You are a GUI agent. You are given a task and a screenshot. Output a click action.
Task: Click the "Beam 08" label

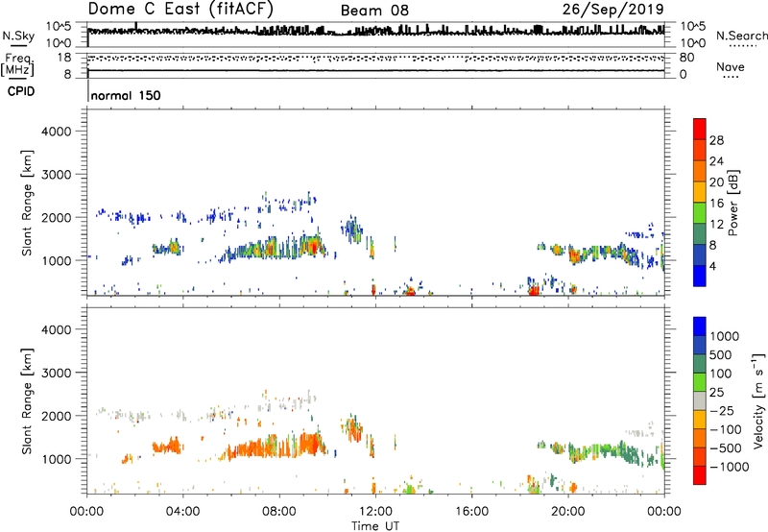(x=374, y=11)
